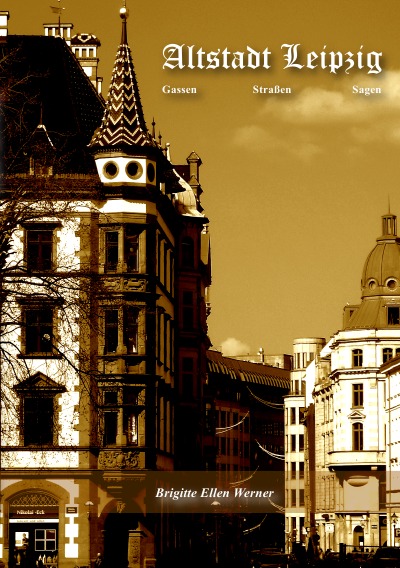Image resolution: width=400 pixels, height=568 pixels.
Task: Click the author name 'Brigitte Ellen Werner'
Action: coord(214,493)
